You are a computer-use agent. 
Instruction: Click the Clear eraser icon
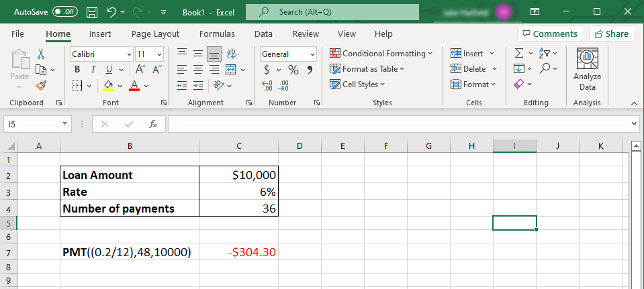click(x=519, y=84)
